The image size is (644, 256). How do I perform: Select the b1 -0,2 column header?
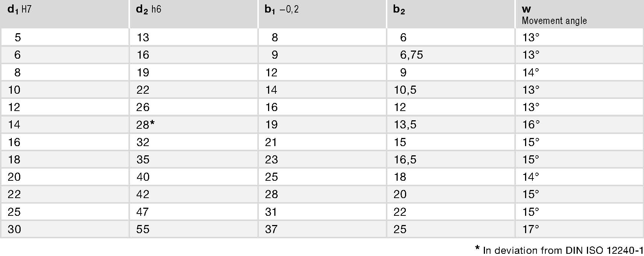(282, 9)
